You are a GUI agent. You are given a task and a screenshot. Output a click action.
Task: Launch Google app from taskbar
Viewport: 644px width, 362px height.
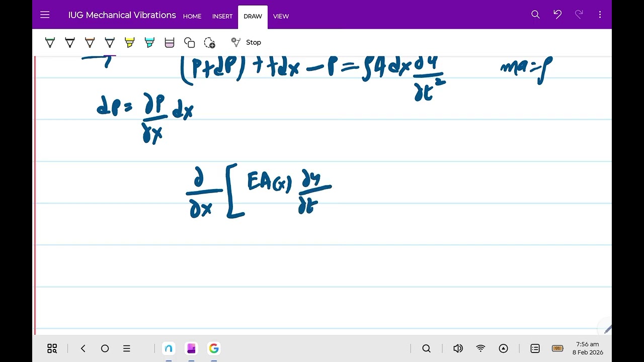tap(214, 348)
